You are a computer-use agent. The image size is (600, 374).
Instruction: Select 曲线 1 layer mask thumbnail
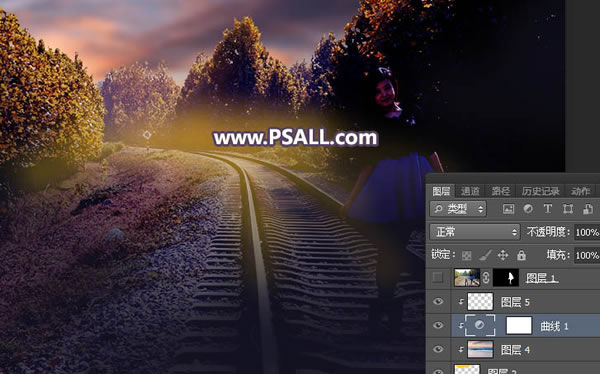519,325
